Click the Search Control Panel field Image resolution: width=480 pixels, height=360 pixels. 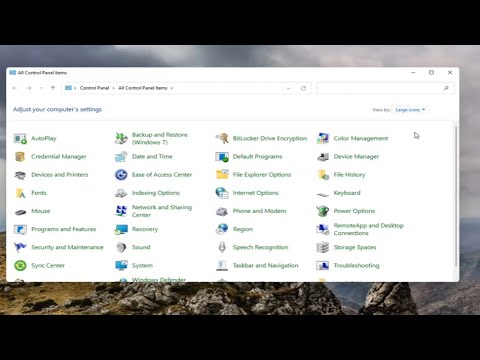[x=385, y=88]
